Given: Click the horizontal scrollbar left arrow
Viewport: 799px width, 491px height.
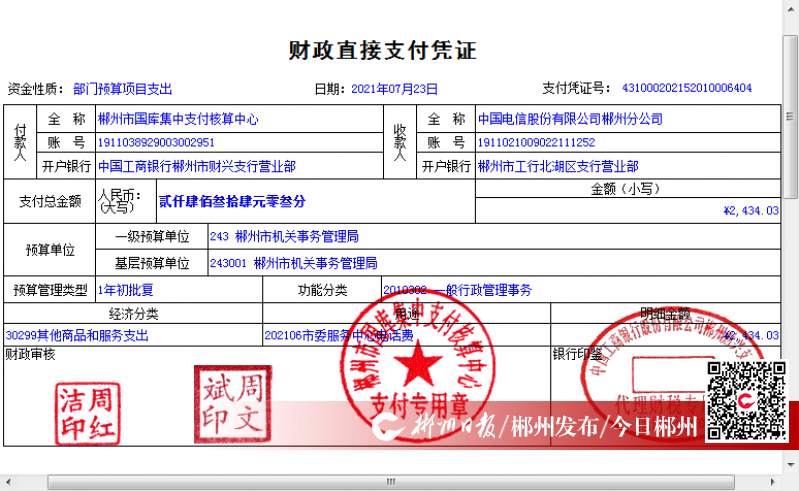Looking at the screenshot, I should tap(7, 482).
